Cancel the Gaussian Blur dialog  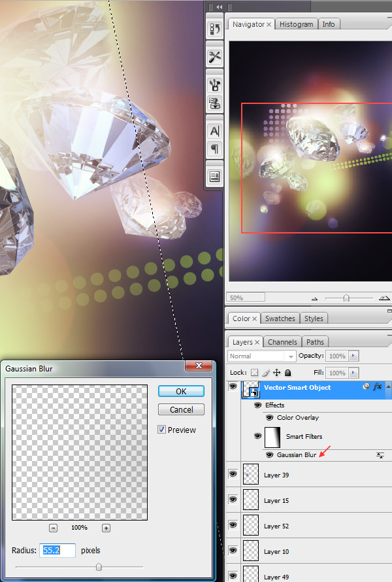(181, 409)
